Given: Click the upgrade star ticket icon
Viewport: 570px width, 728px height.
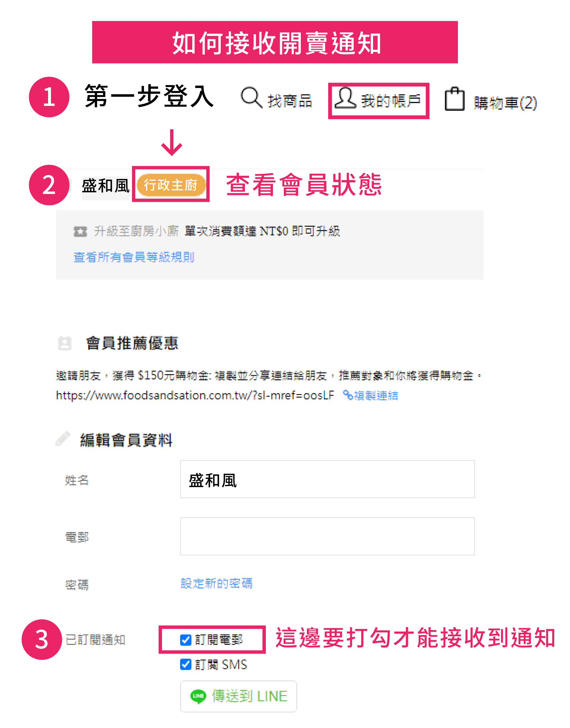Looking at the screenshot, I should pyautogui.click(x=80, y=231).
